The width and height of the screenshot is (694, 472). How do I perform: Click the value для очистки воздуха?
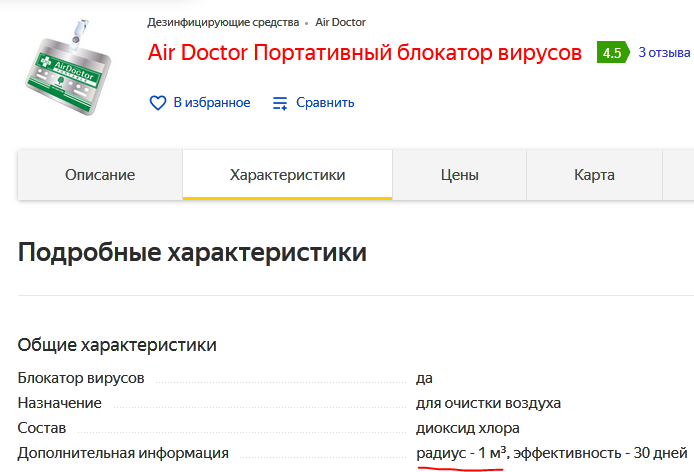(x=488, y=403)
